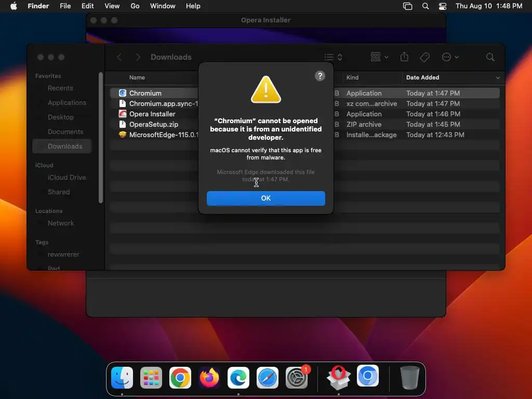Click the Finder window search icon
532x399 pixels.
(x=490, y=57)
